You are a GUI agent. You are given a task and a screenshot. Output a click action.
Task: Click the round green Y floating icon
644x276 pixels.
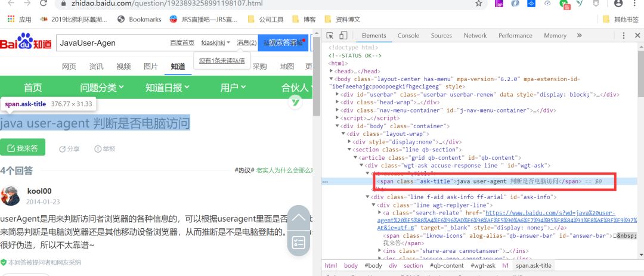[295, 102]
